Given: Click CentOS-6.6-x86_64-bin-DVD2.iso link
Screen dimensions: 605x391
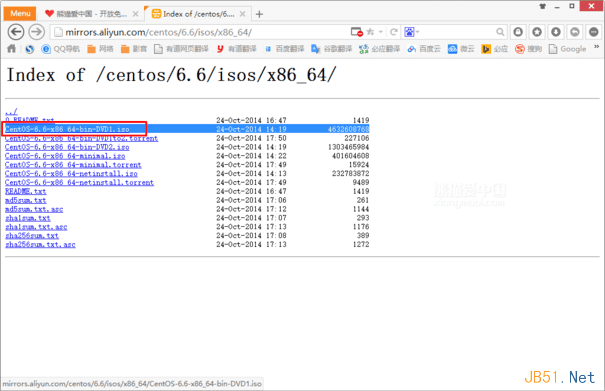Looking at the screenshot, I should [x=67, y=147].
